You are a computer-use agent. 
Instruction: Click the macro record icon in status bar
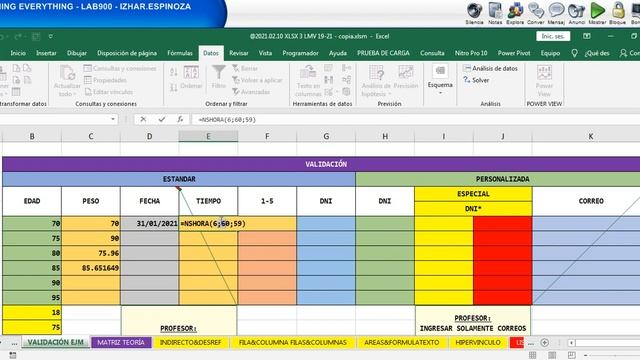click(x=13, y=355)
